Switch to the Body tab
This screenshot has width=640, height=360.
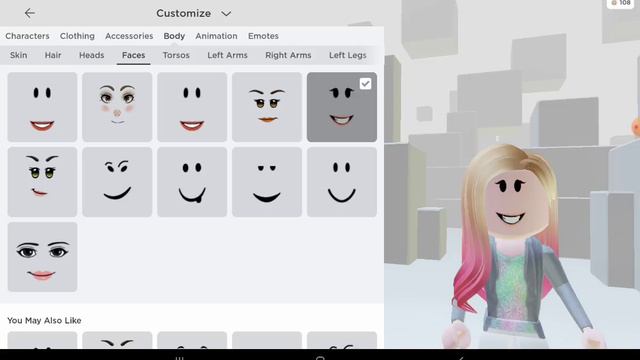click(174, 36)
